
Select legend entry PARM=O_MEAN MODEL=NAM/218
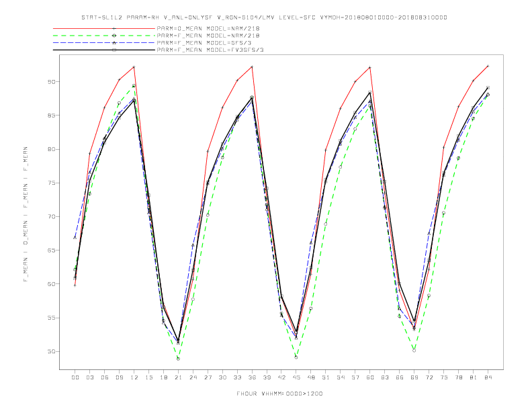208,28
